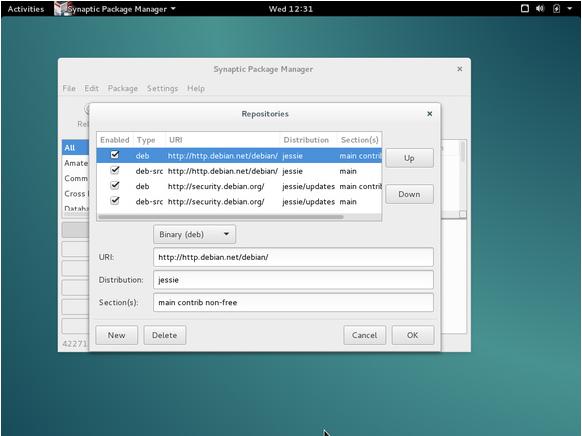The width and height of the screenshot is (582, 436).
Task: Click the battery status icon
Action: coord(556,9)
